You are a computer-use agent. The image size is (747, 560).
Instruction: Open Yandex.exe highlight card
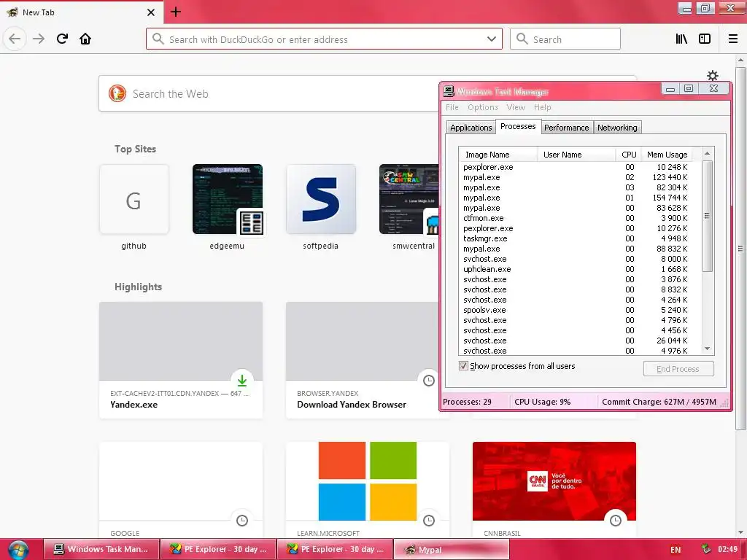tap(181, 360)
